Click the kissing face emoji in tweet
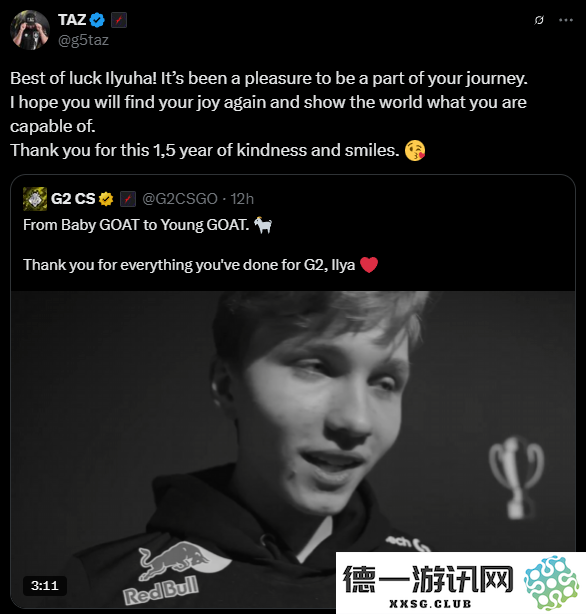The height and width of the screenshot is (614, 586). point(415,150)
